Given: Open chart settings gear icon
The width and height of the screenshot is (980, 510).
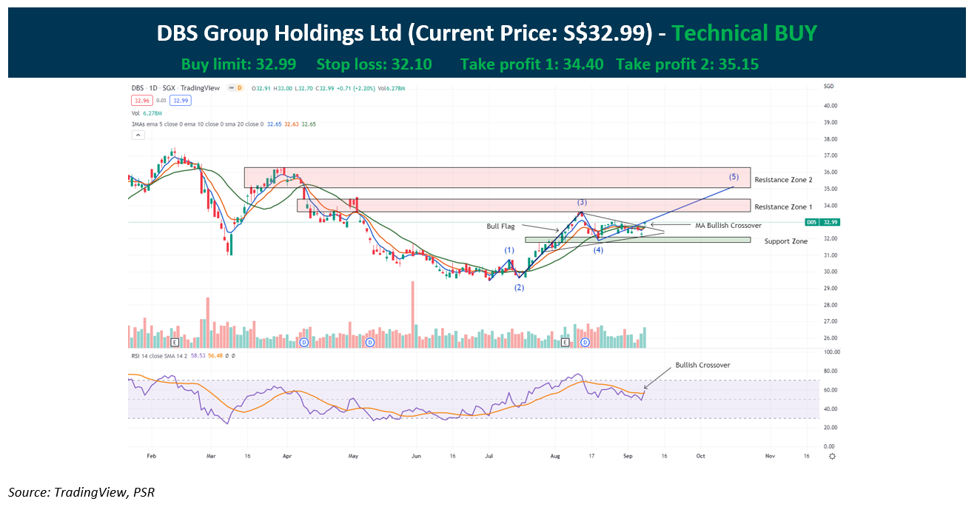Looking at the screenshot, I should (832, 456).
